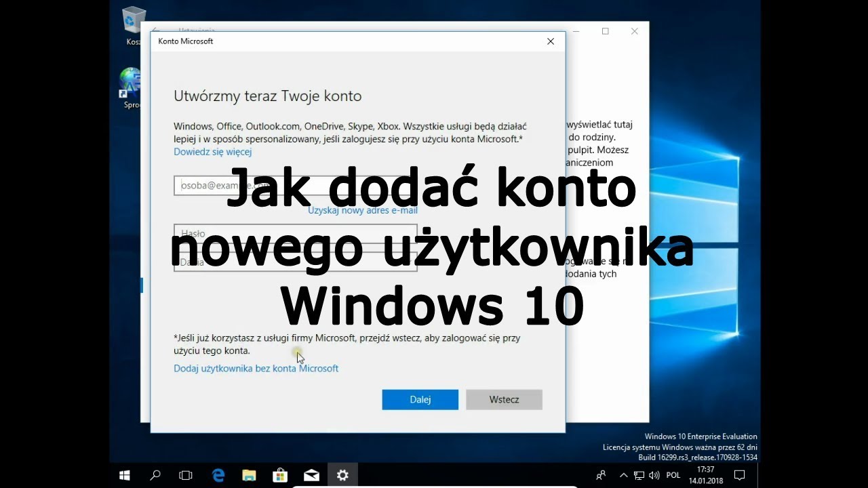Open Task View in taskbar
This screenshot has width=868, height=488.
tap(186, 475)
